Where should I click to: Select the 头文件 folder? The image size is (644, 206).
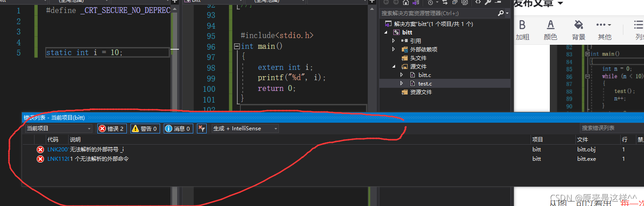point(418,58)
